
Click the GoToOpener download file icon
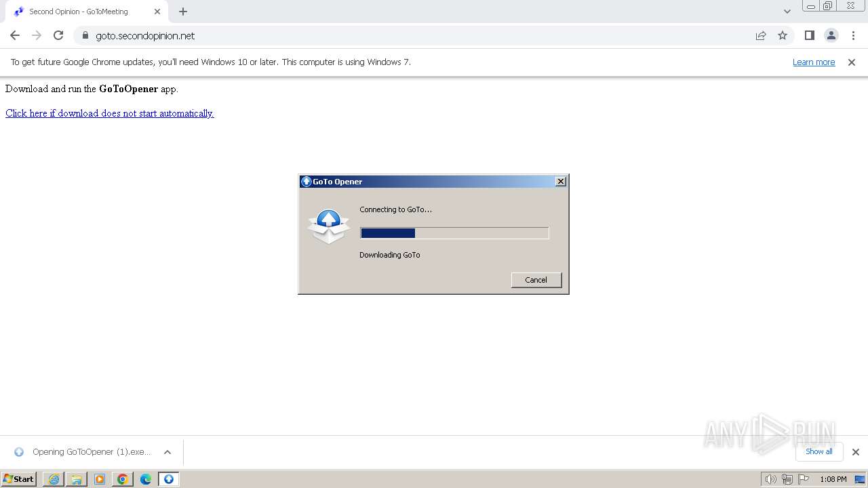(19, 452)
